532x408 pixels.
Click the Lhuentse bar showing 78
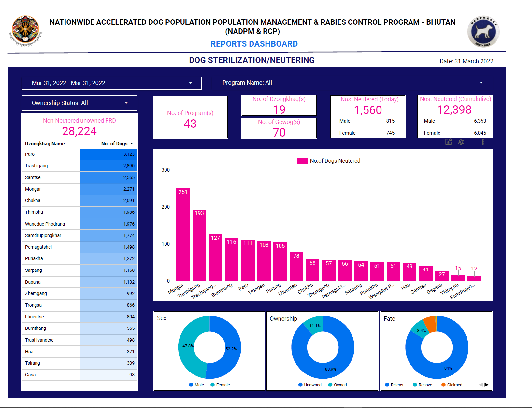pyautogui.click(x=296, y=266)
